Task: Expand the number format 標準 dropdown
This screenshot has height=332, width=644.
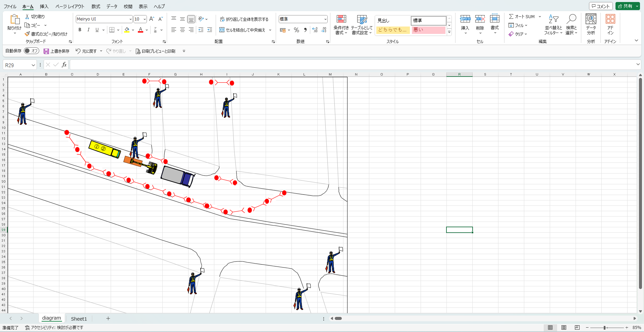Action: (x=325, y=19)
